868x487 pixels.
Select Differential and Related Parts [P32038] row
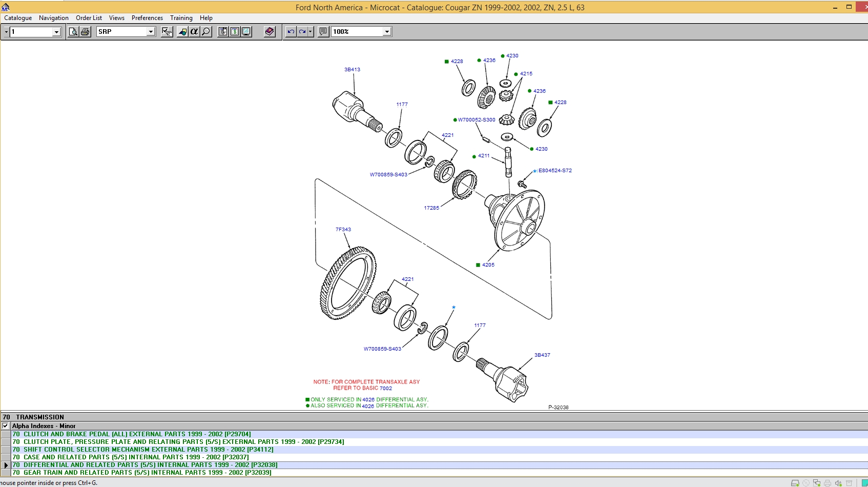(x=440, y=465)
